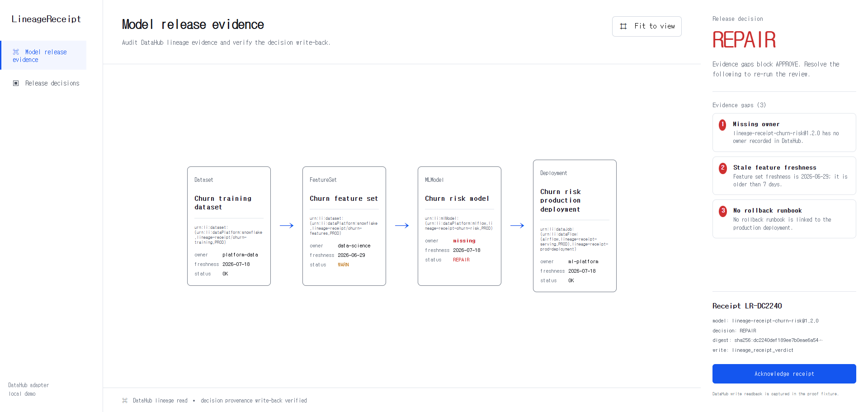The width and height of the screenshot is (868, 412).
Task: Click the 'model: lineage-receipt-churn-risk@1.2.0' line
Action: pyautogui.click(x=765, y=321)
